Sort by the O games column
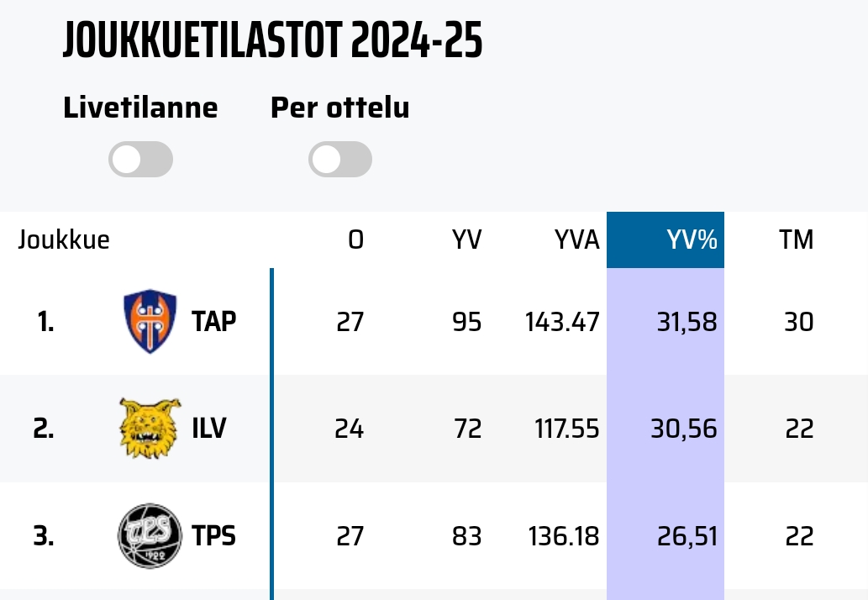Viewport: 868px width, 600px height. click(356, 240)
